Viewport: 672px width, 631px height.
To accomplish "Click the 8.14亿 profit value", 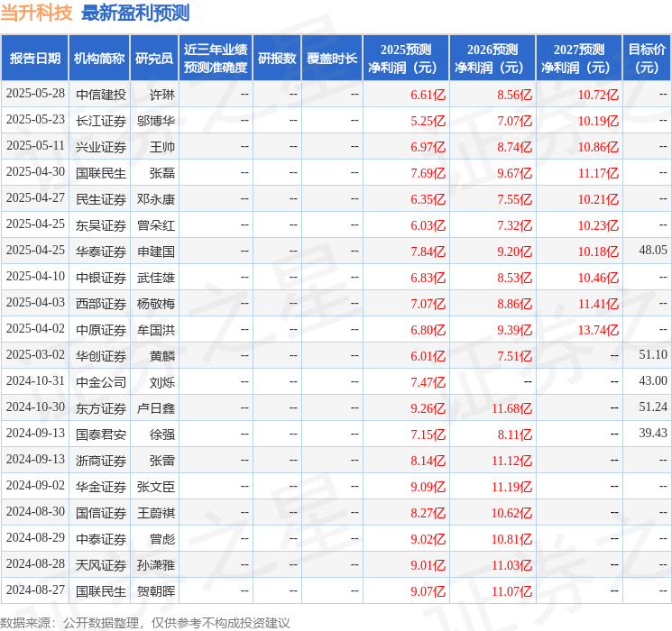I will click(428, 461).
